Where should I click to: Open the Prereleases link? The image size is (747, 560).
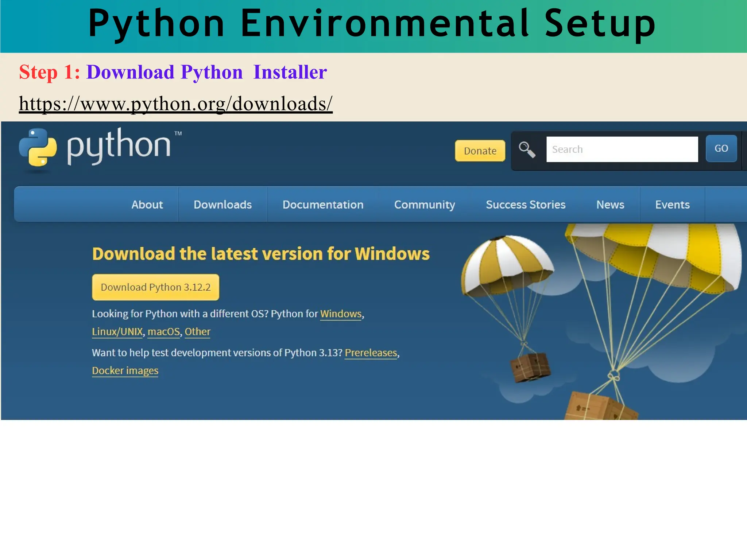click(x=371, y=353)
